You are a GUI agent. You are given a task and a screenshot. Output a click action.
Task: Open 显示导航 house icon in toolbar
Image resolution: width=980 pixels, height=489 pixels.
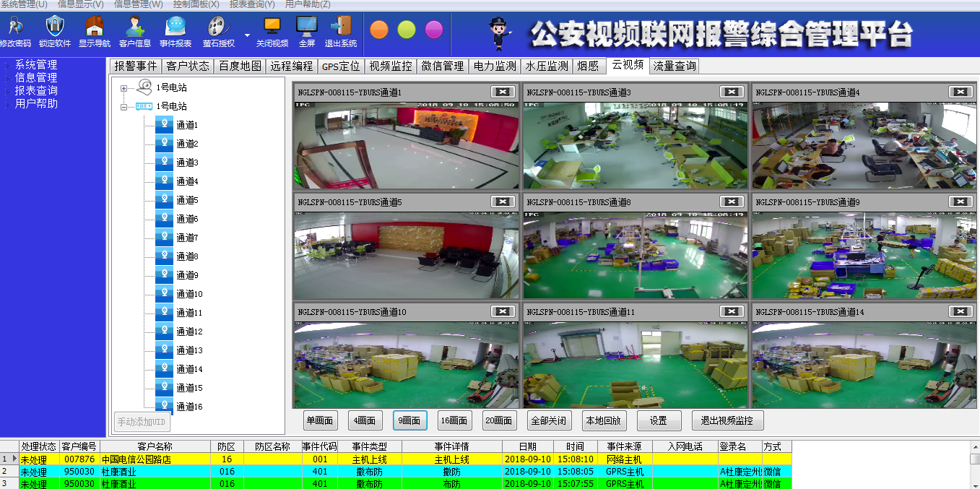click(x=95, y=27)
